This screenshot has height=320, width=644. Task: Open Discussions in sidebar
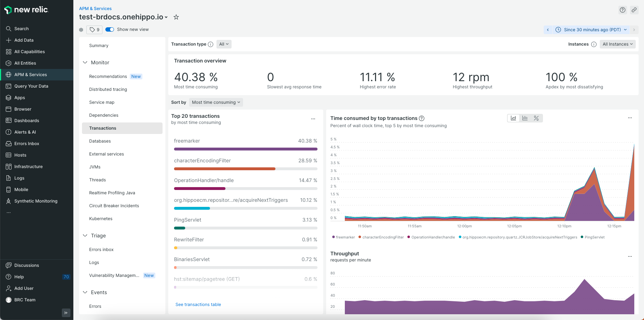click(37, 265)
